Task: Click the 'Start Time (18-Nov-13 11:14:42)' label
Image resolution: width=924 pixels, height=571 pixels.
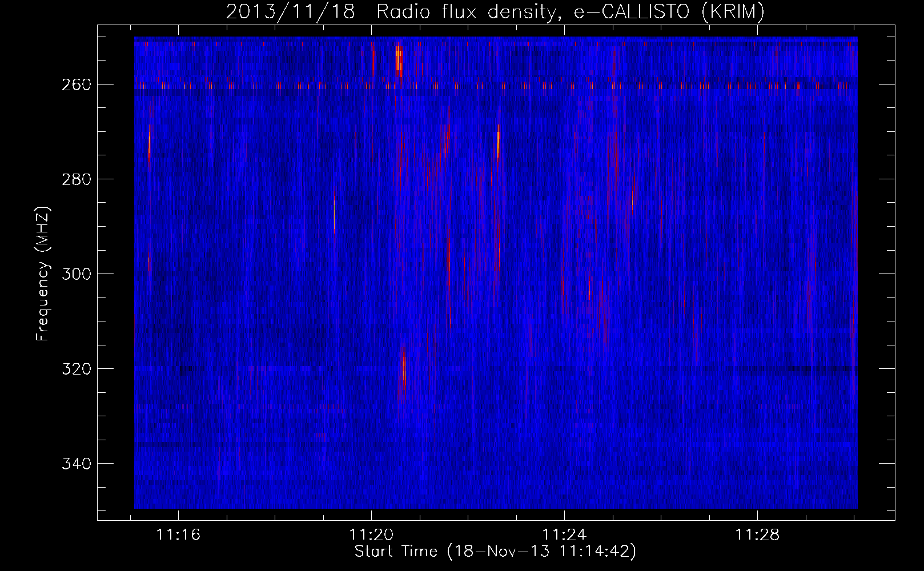Action: click(x=495, y=552)
